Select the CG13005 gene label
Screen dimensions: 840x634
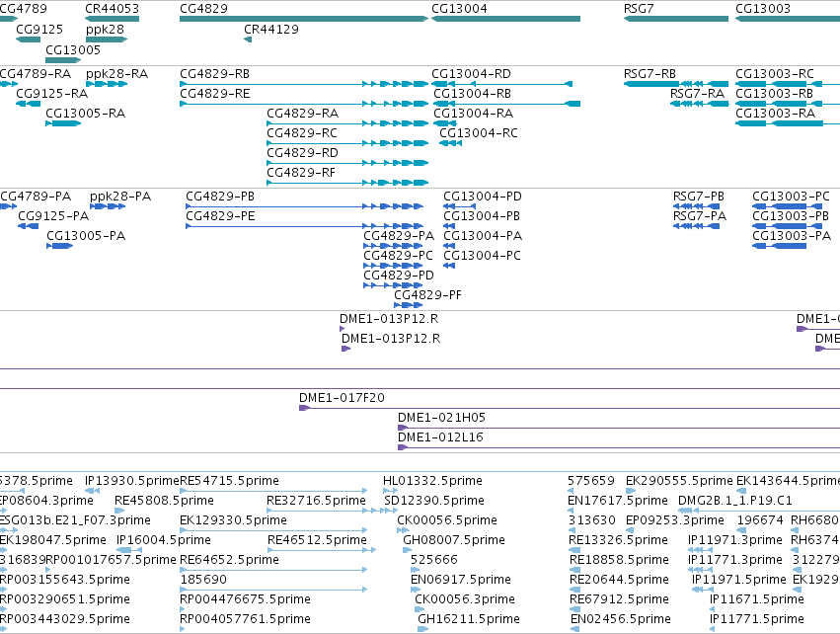click(73, 49)
